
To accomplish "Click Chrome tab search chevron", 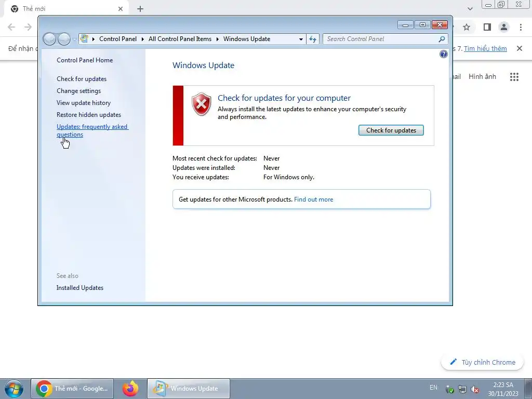I will point(470,9).
